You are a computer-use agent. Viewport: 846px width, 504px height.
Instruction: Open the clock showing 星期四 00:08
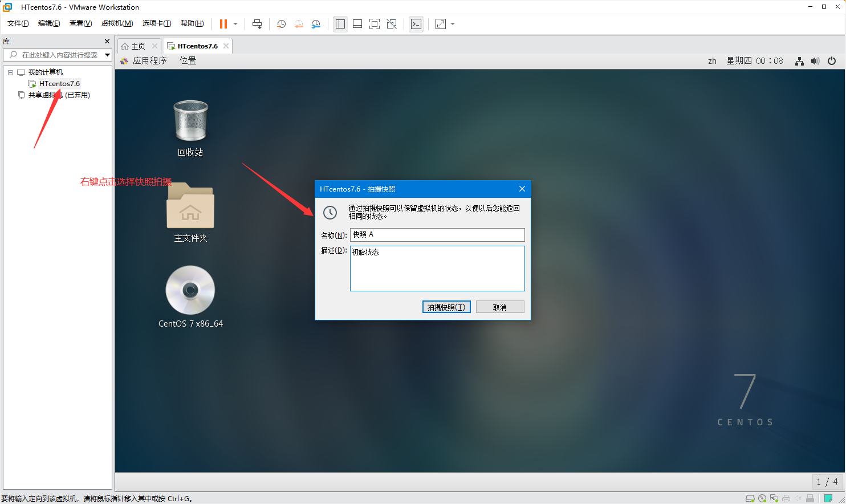click(754, 61)
